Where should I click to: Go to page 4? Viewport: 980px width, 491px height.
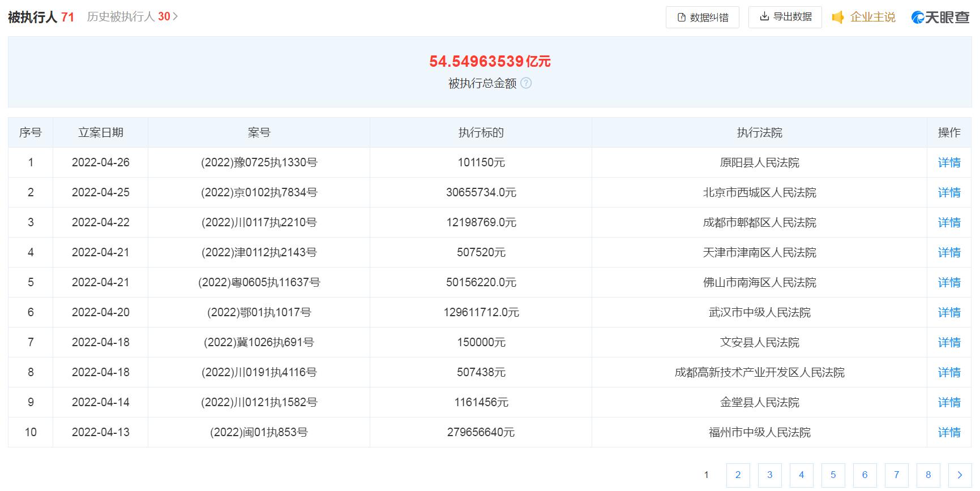[801, 475]
